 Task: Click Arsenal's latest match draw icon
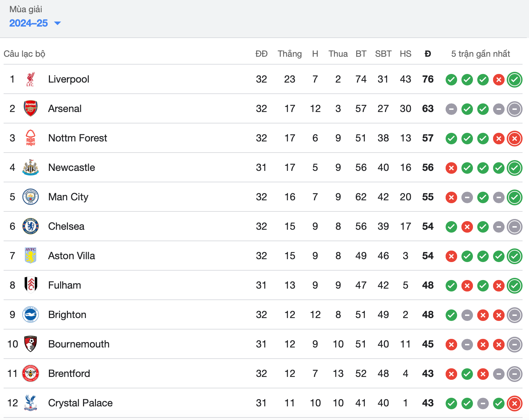pos(515,109)
